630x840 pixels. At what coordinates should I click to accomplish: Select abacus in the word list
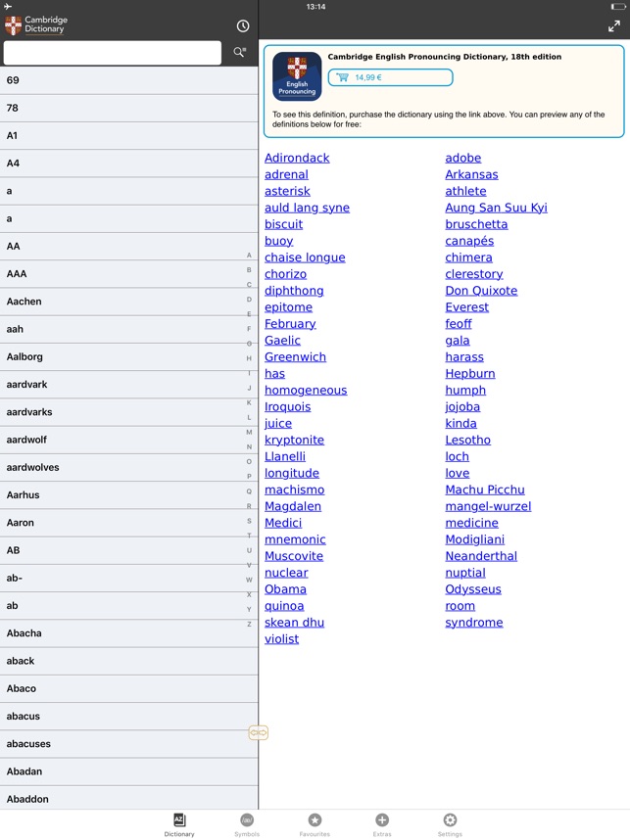[x=128, y=716]
